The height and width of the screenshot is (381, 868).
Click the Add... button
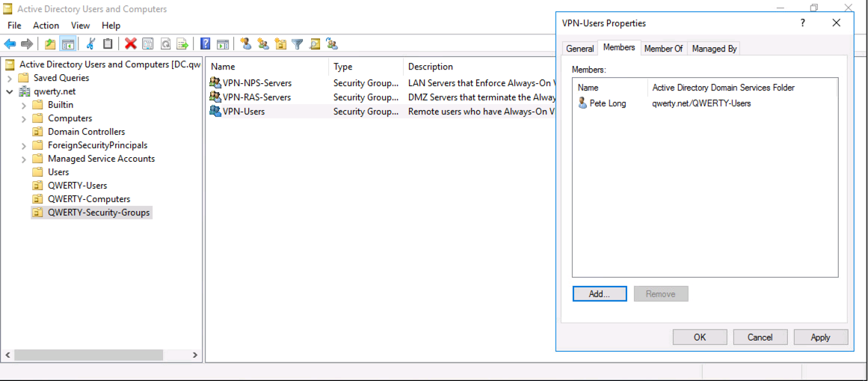[x=600, y=294]
